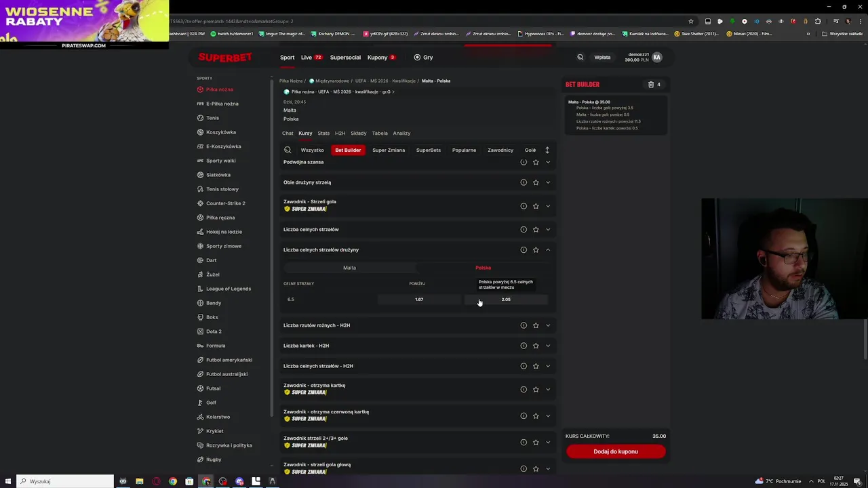Viewport: 868px width, 488px height.
Task: Star the Zawodnik - Strzeli gola market
Action: coord(536,205)
